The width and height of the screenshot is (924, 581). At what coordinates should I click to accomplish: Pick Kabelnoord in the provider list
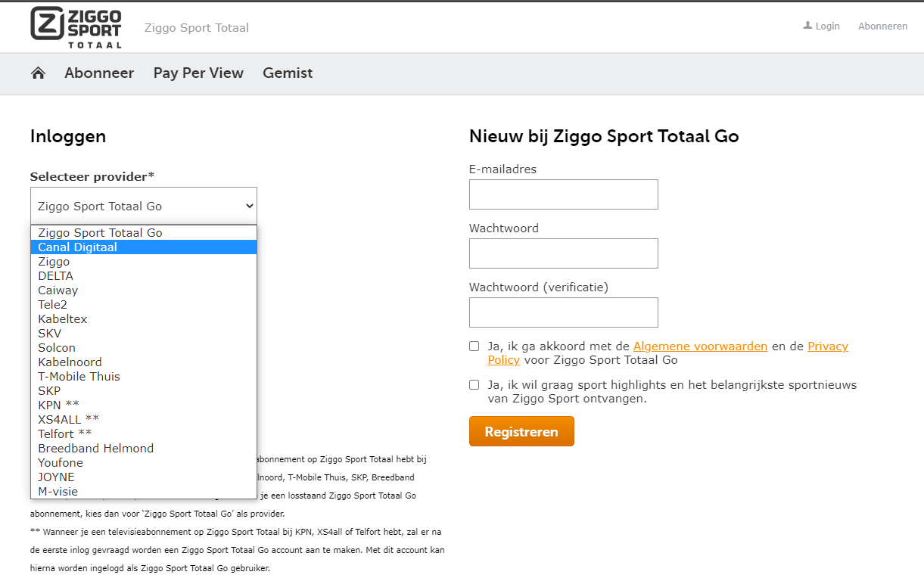144,362
